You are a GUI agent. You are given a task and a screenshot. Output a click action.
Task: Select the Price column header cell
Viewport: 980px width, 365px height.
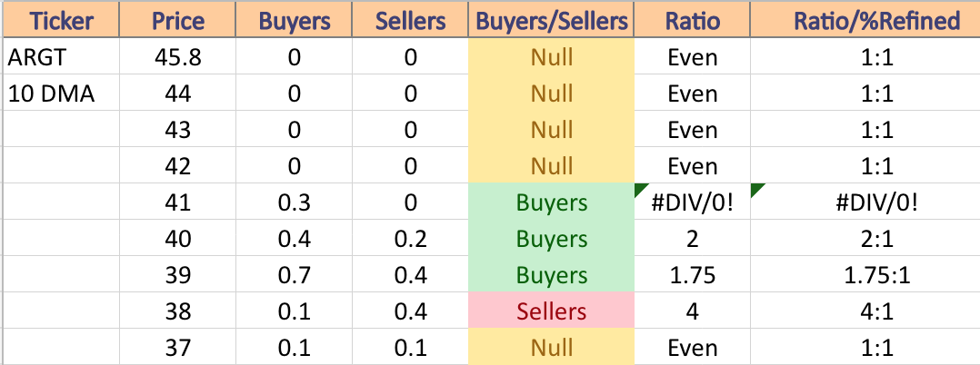click(178, 19)
